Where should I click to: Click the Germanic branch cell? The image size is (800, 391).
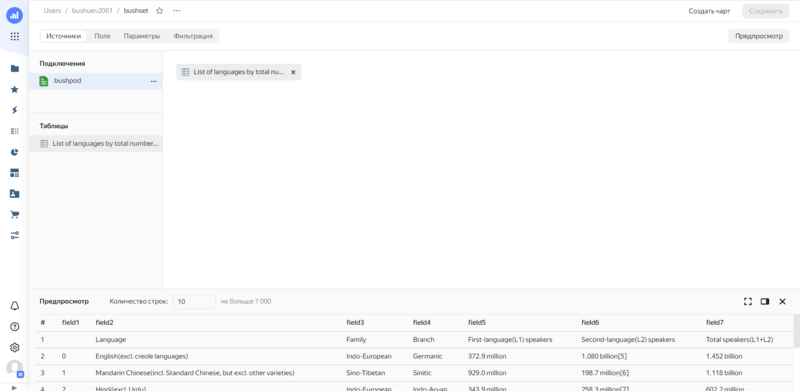tap(428, 356)
